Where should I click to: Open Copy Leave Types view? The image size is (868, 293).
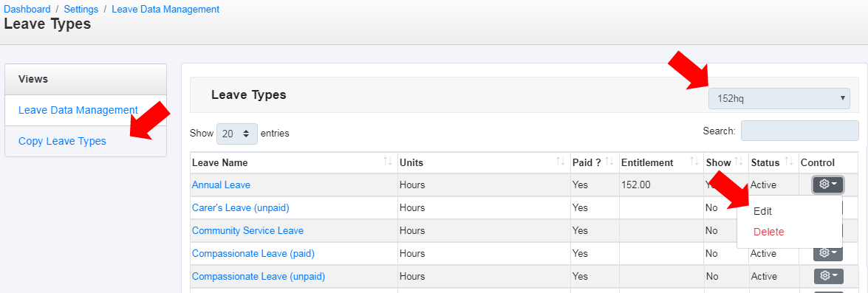pyautogui.click(x=62, y=141)
